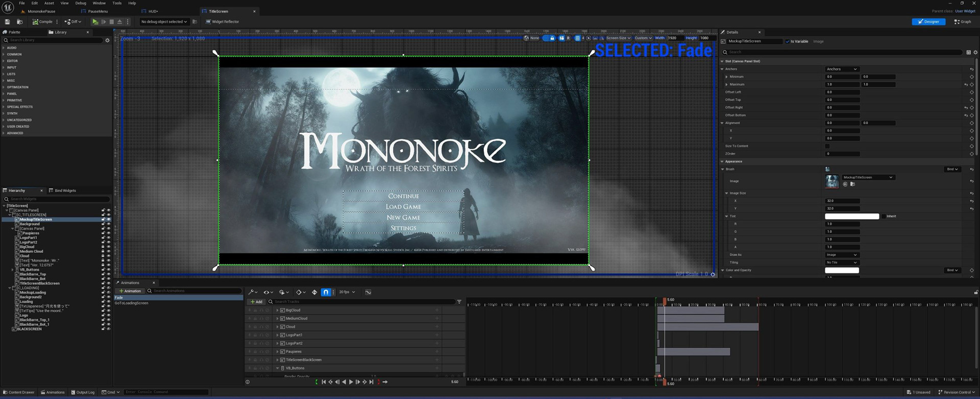Open the Details property matrix grid icon
980x399 pixels.
click(968, 52)
